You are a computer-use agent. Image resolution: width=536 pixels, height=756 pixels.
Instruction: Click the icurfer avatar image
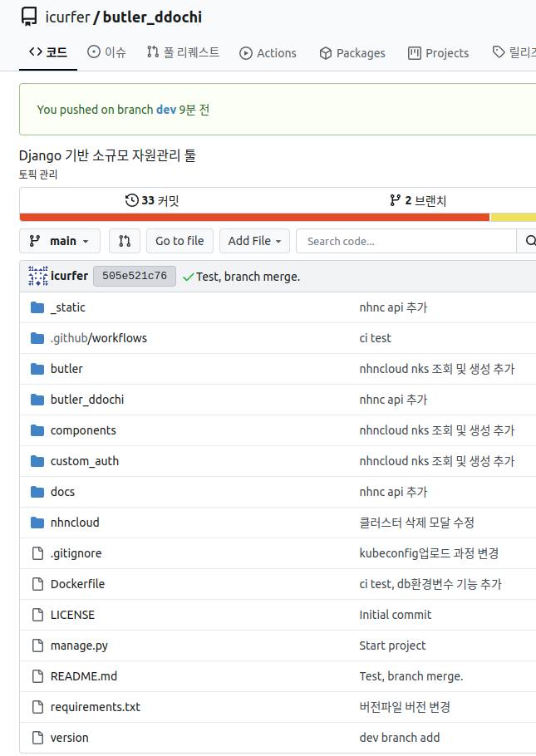[37, 276]
